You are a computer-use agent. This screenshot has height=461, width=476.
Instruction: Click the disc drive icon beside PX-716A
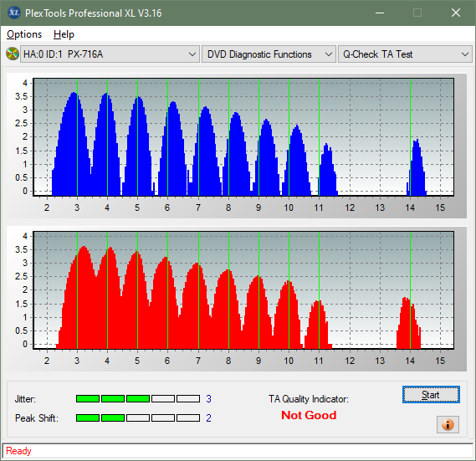13,54
